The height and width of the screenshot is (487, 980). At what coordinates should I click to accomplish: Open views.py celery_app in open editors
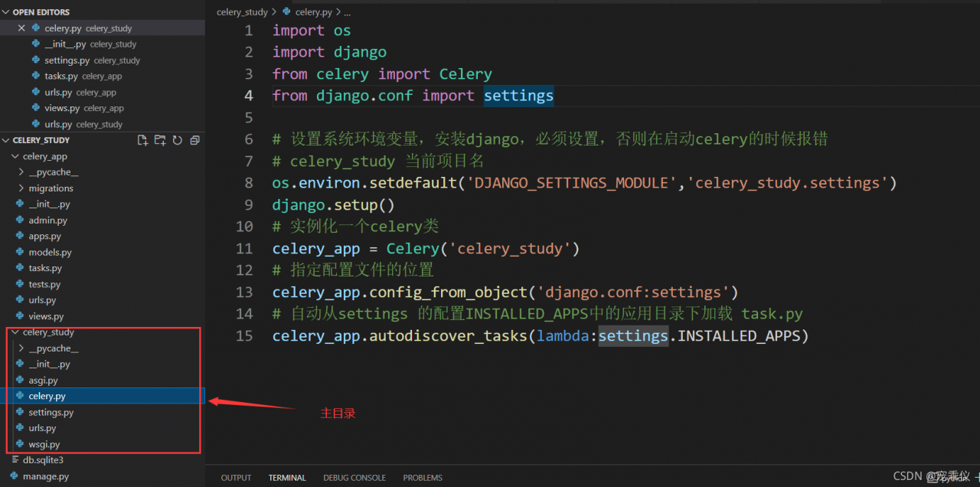tap(103, 109)
